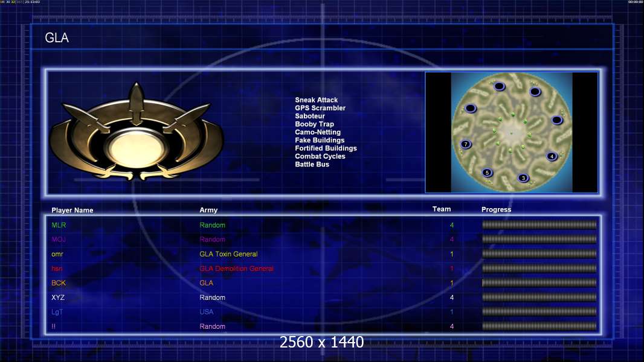The image size is (644, 362).
Task: Click the Fake Buildings ability text
Action: pos(320,140)
